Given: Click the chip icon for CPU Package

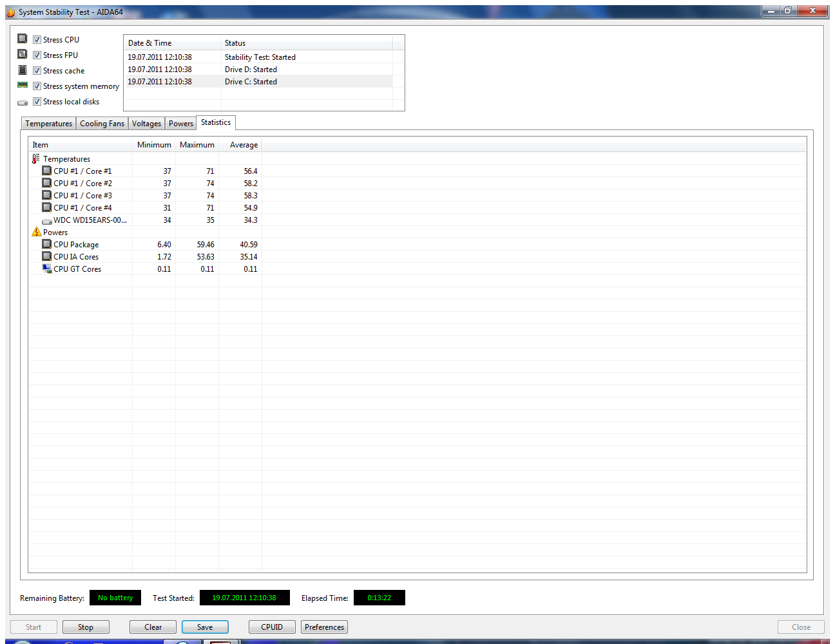Looking at the screenshot, I should tap(46, 244).
